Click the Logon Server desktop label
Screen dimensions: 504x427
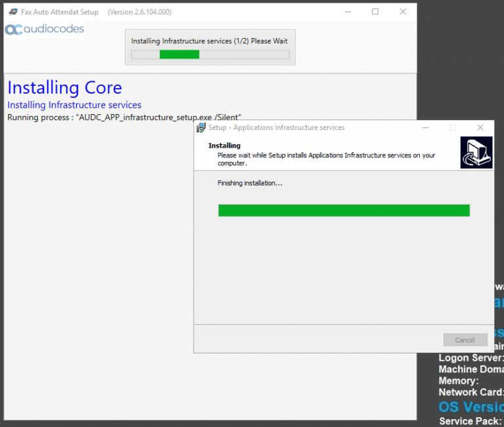pyautogui.click(x=471, y=358)
